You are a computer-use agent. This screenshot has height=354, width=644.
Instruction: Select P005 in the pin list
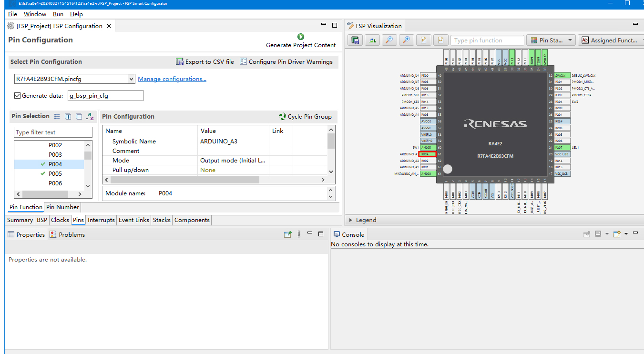click(55, 173)
